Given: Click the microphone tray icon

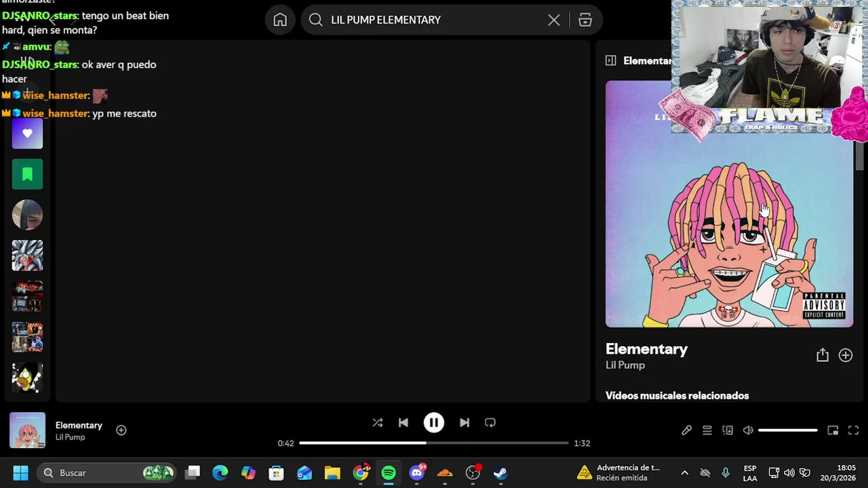Looking at the screenshot, I should coord(726,473).
